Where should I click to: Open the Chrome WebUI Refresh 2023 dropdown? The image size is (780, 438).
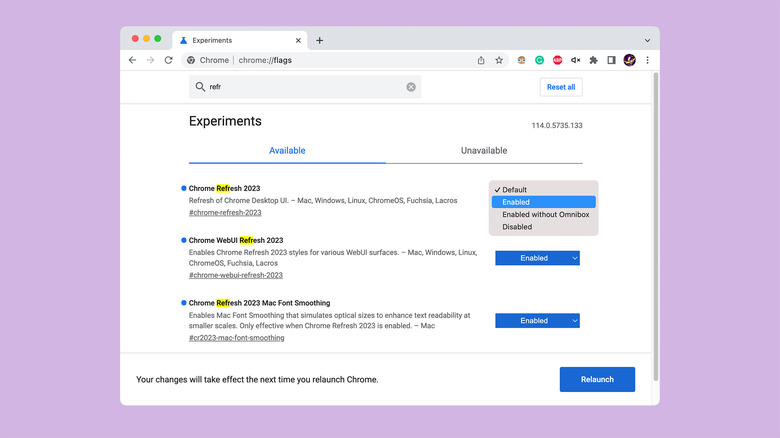[x=537, y=258]
